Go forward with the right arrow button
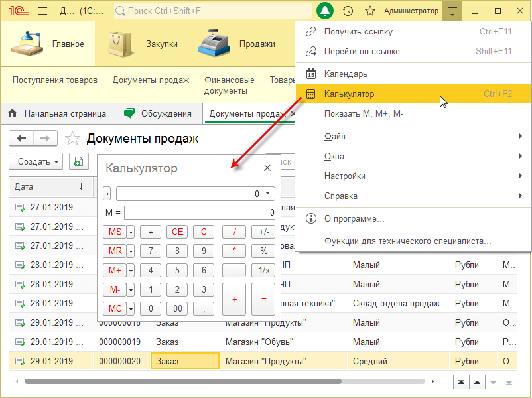Image resolution: width=532 pixels, height=398 pixels. click(x=45, y=139)
